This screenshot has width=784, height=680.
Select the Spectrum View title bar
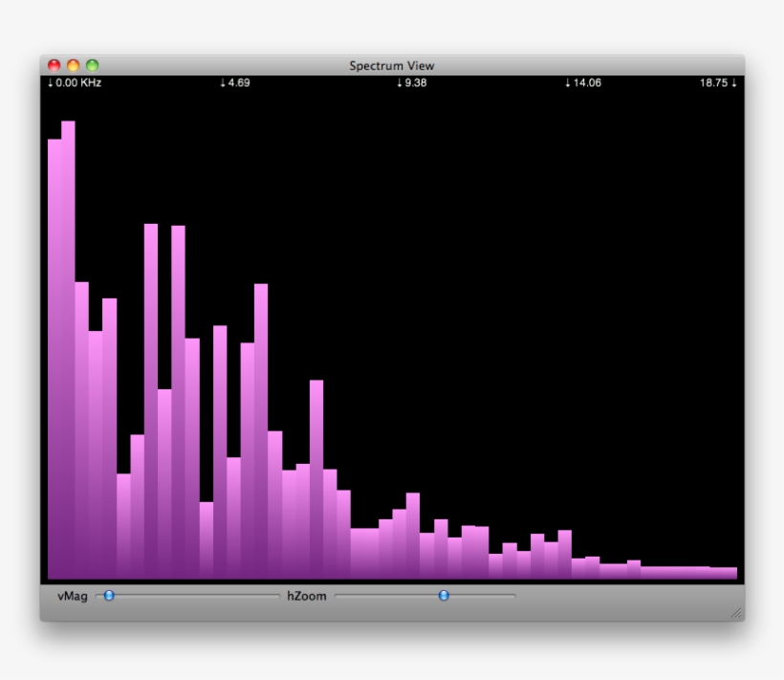click(x=392, y=65)
